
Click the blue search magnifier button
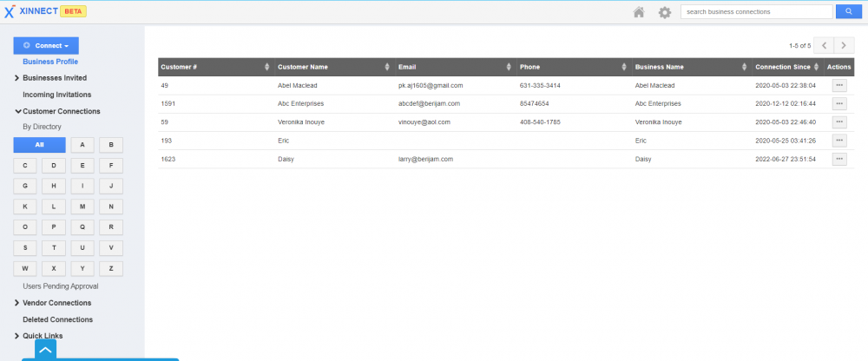point(847,12)
